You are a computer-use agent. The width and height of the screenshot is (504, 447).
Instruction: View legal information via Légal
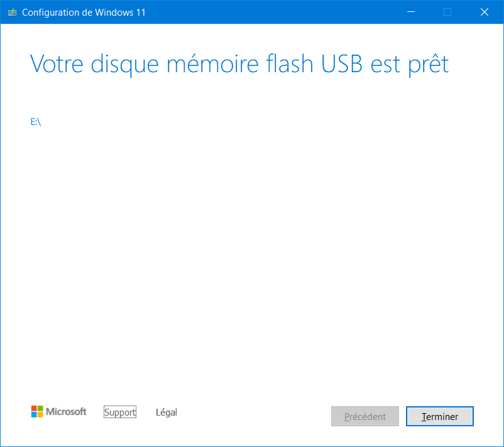tap(166, 412)
